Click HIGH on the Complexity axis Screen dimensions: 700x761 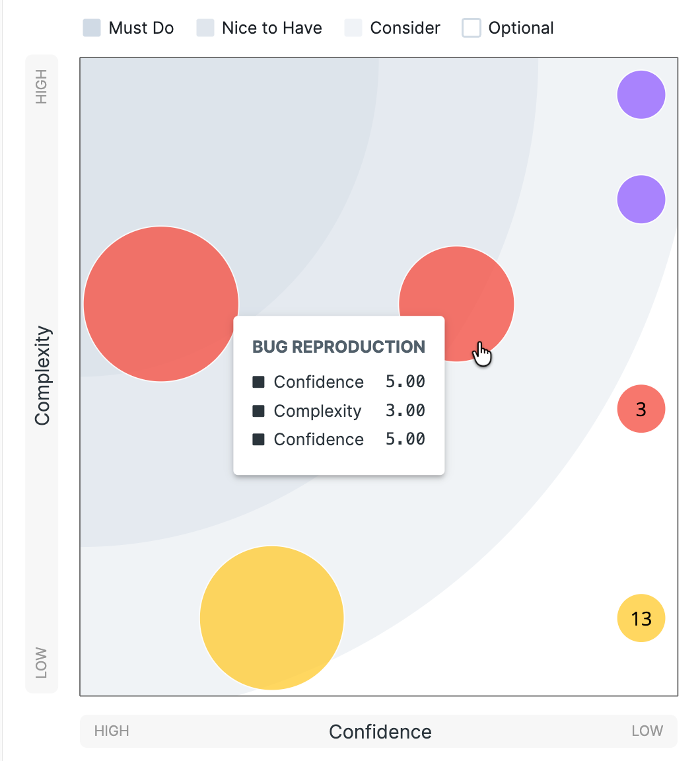[42, 88]
